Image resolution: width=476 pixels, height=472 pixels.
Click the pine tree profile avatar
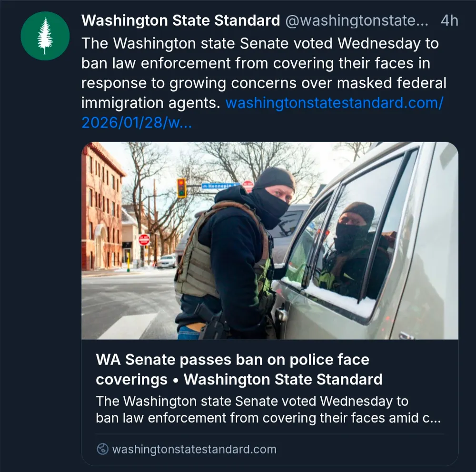click(x=45, y=36)
